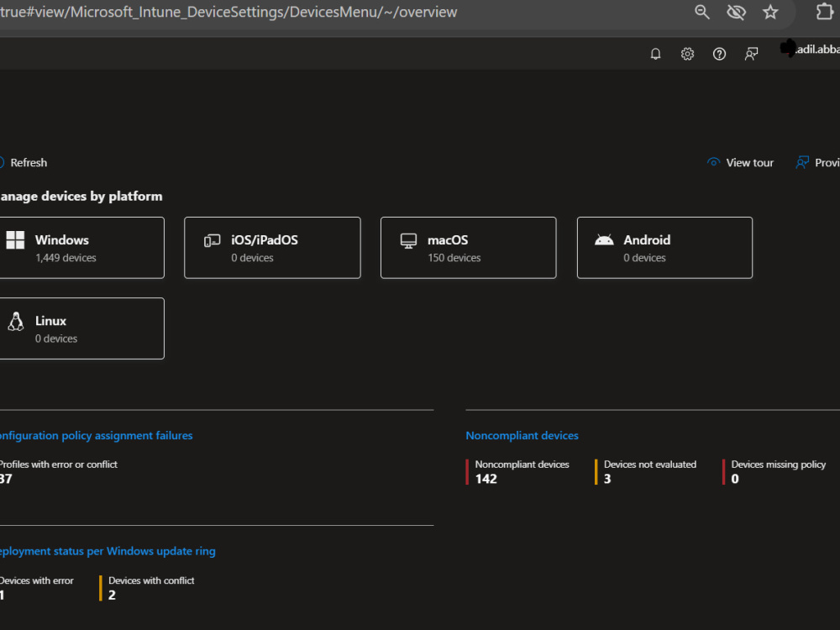Toggle the hidden-eye icon in the toolbar
This screenshot has height=630, width=840.
(737, 13)
